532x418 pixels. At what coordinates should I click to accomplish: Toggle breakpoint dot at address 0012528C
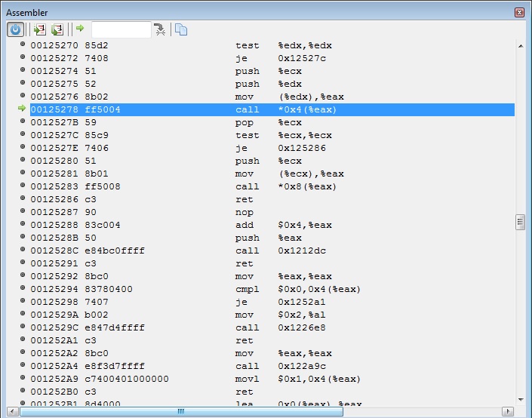point(23,250)
